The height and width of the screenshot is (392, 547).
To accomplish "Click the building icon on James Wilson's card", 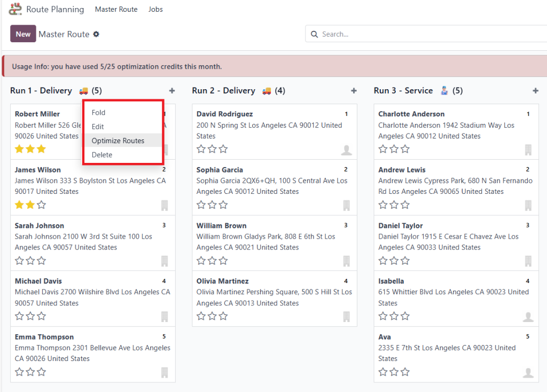I will 165,206.
